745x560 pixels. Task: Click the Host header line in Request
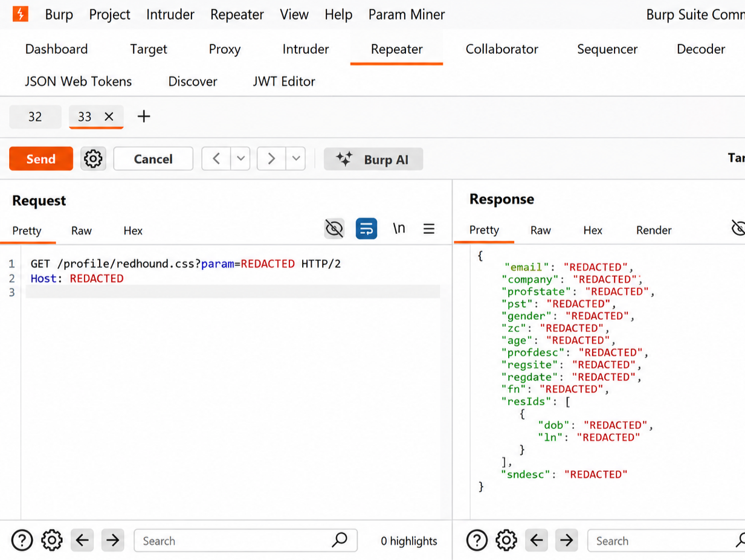(77, 278)
